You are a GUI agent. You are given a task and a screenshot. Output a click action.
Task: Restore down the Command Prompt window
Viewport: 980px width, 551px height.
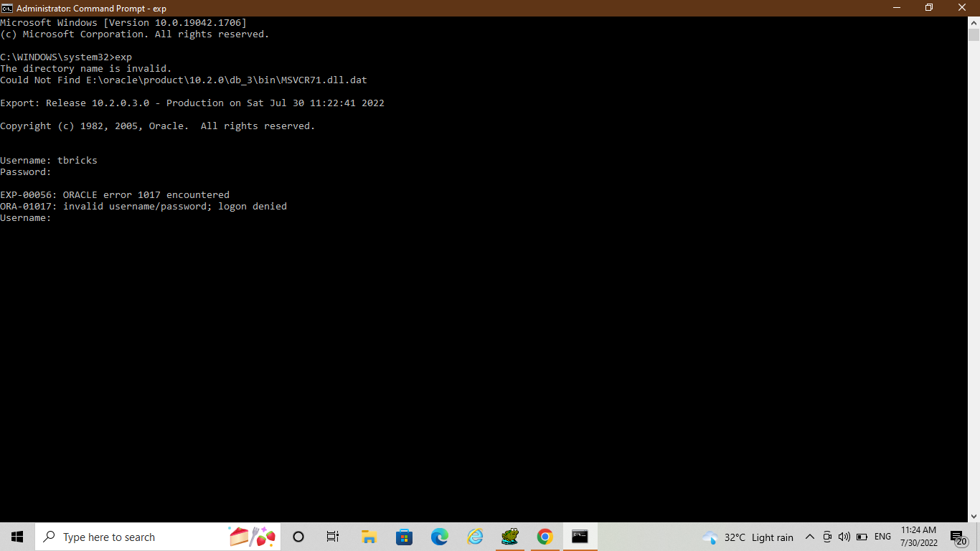point(929,8)
